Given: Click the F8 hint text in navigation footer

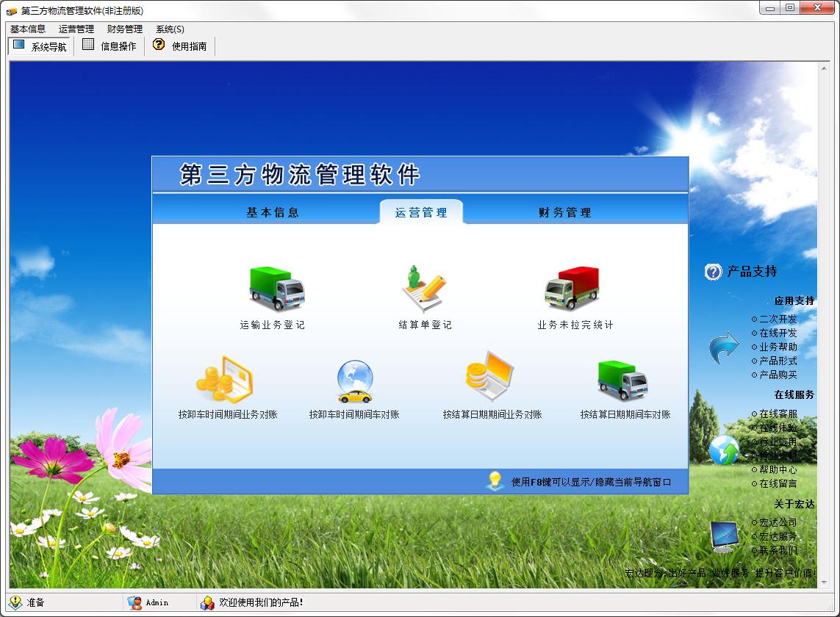Looking at the screenshot, I should [x=591, y=482].
